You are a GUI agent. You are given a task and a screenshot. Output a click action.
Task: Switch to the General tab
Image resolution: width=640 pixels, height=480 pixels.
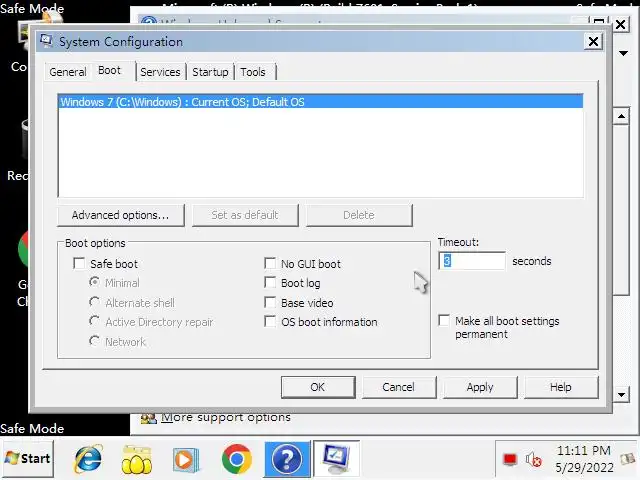68,72
